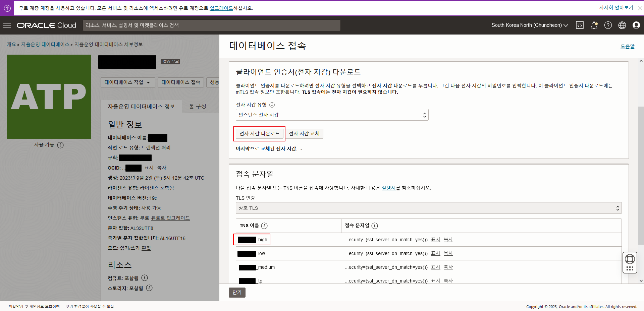The height and width of the screenshot is (311, 644).
Task: Open the TLS 인증 dropdown
Action: (429, 208)
